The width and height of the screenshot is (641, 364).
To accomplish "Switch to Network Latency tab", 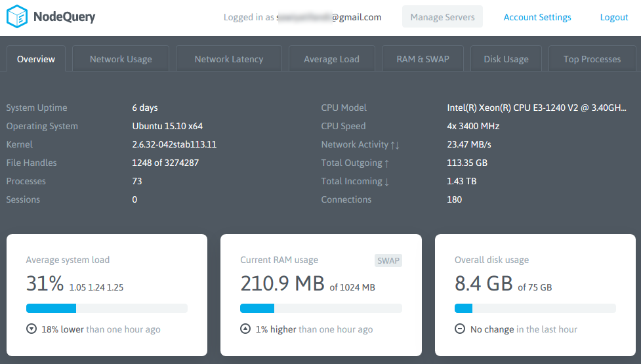I will (x=229, y=59).
